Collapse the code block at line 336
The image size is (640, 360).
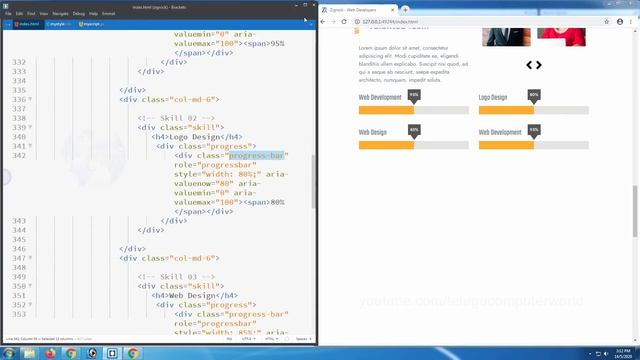(x=30, y=99)
